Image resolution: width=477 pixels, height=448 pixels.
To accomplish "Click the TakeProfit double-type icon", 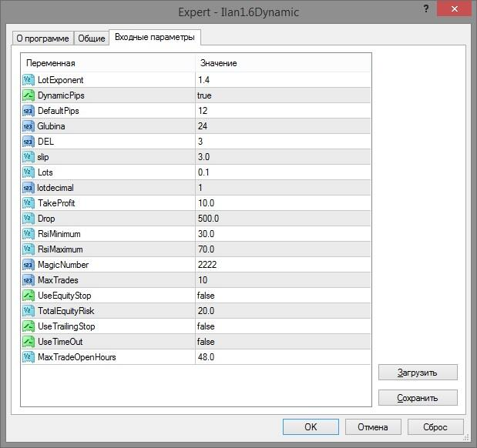I will tap(29, 203).
